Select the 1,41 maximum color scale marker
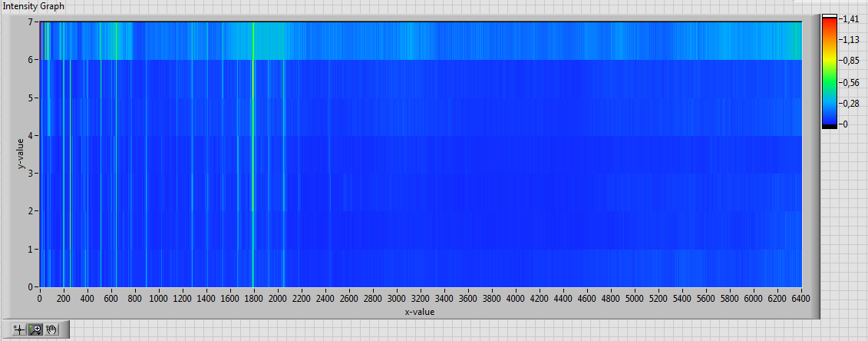Viewport: 868px width, 341px height. click(851, 19)
